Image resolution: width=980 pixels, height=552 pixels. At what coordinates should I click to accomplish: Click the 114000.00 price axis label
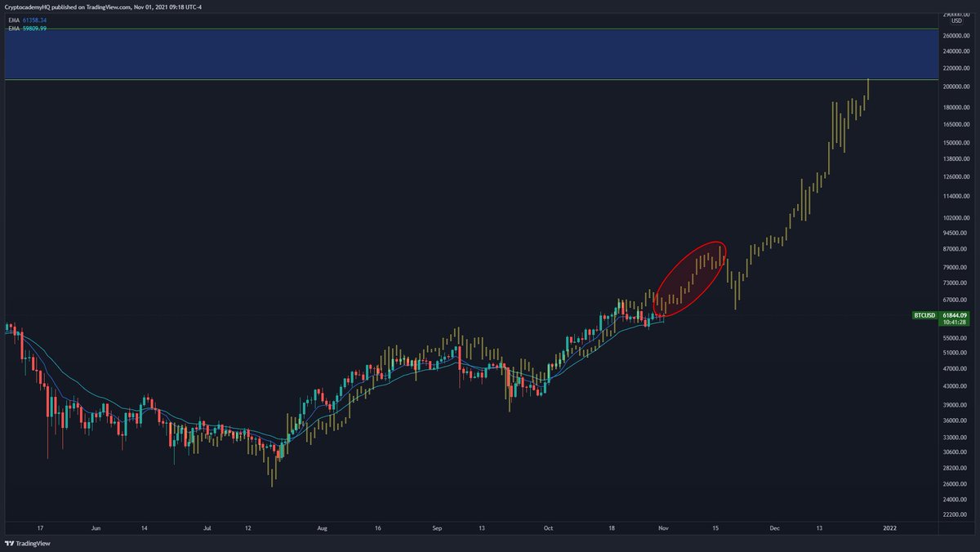pyautogui.click(x=955, y=196)
